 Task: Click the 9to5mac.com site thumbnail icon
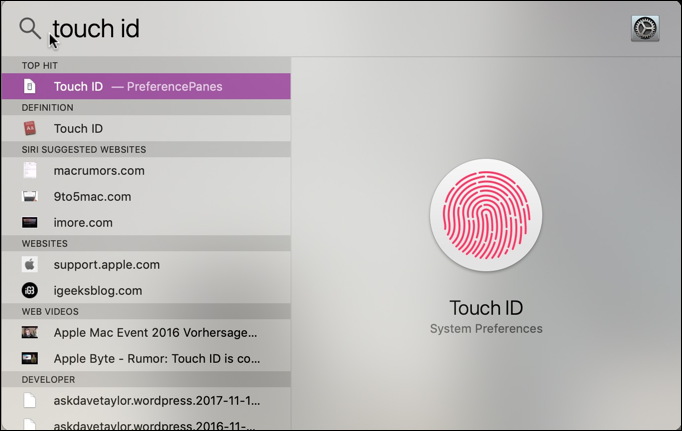pyautogui.click(x=30, y=196)
